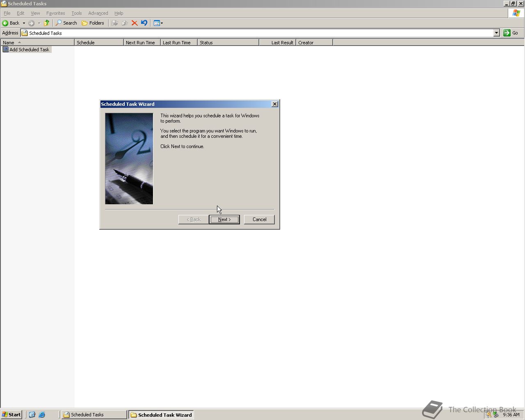The width and height of the screenshot is (525, 420).
Task: Launch Internet Explorer from quick launch
Action: [x=42, y=415]
